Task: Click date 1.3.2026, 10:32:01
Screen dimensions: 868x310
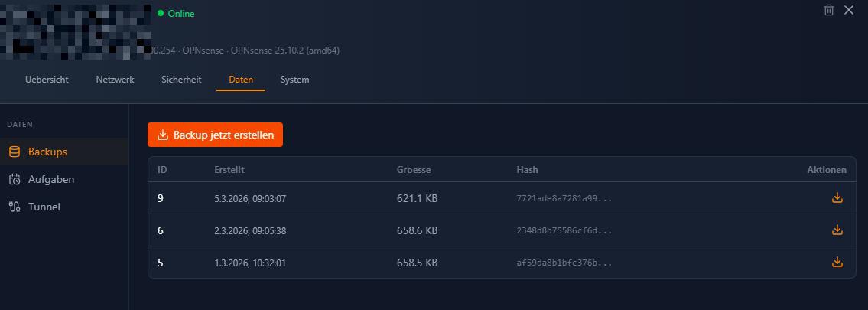Action: 250,263
